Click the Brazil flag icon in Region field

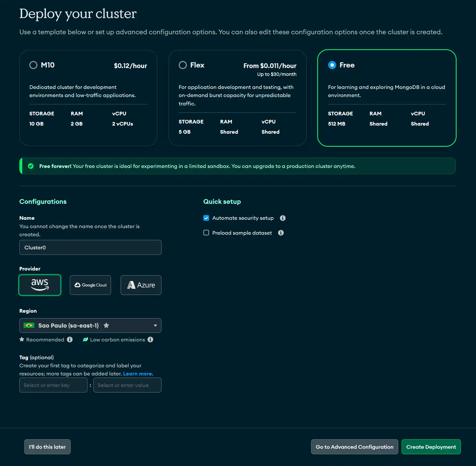pos(29,325)
